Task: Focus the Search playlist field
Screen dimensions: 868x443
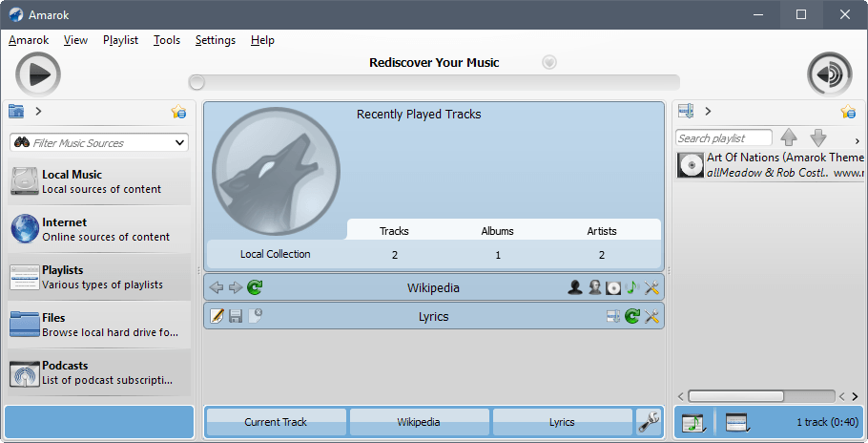Action: [724, 137]
